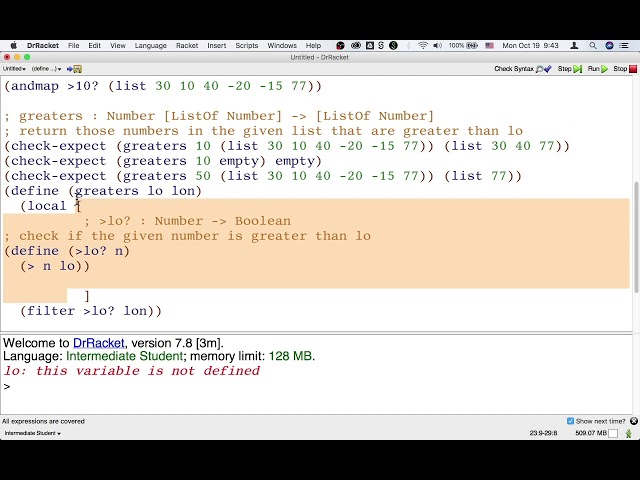640x480 pixels.
Task: Click the Creative Cloud menu bar icon
Action: (356, 45)
